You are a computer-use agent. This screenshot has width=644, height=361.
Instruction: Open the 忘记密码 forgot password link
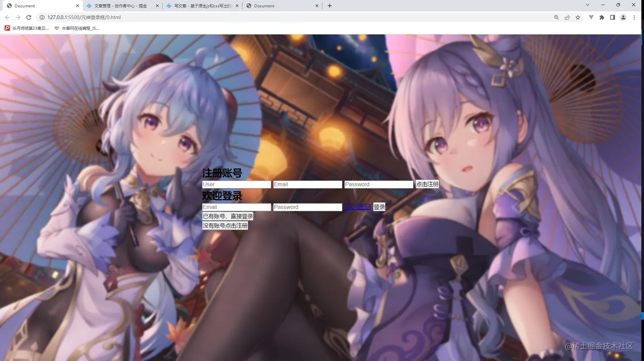(x=357, y=207)
